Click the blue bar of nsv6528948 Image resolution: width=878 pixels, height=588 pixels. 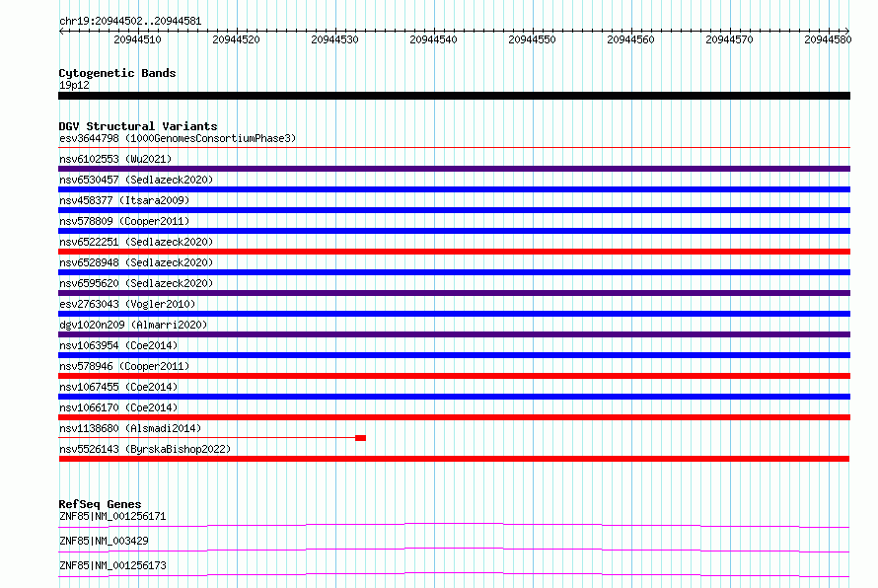point(454,272)
